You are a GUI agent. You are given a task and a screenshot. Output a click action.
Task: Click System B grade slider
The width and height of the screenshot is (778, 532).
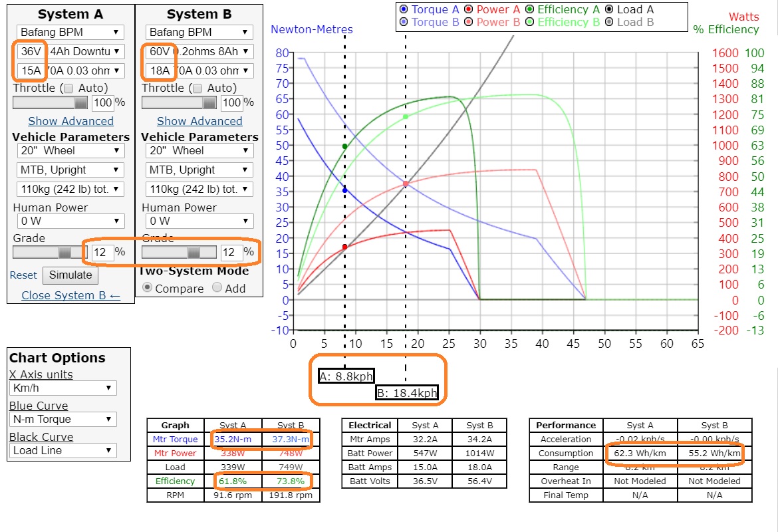[x=179, y=252]
